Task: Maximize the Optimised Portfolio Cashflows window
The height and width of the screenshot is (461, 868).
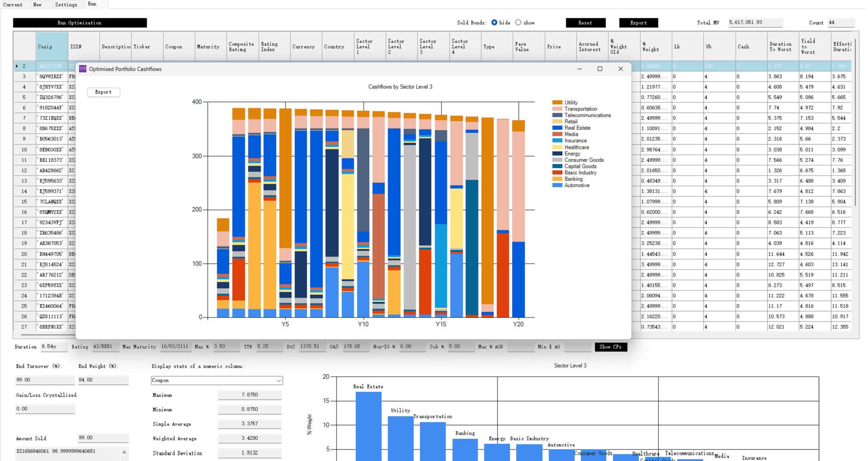Action: (x=600, y=69)
